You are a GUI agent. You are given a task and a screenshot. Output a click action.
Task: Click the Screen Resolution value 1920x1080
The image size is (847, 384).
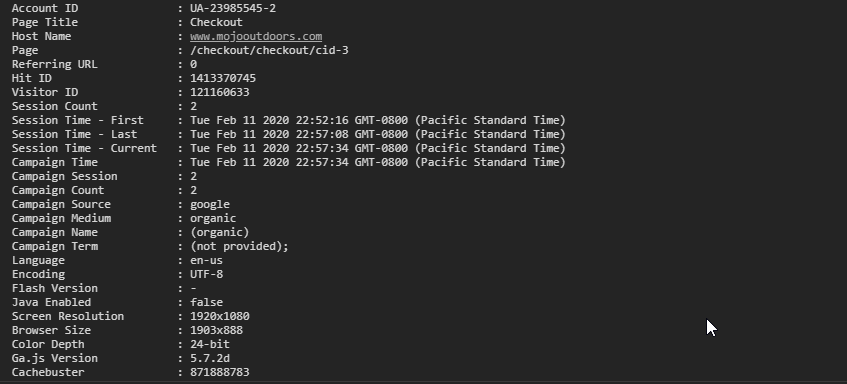tap(220, 316)
